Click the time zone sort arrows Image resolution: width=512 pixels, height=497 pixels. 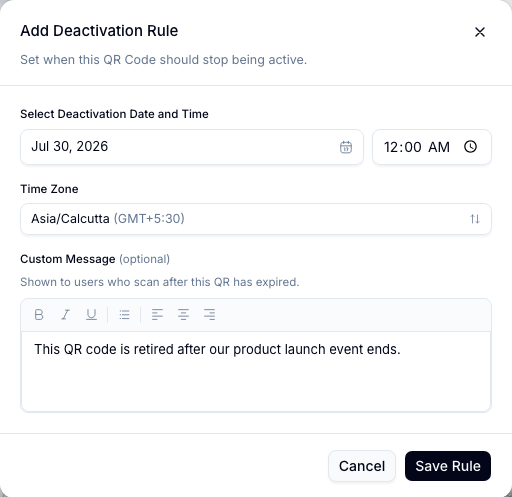point(475,219)
